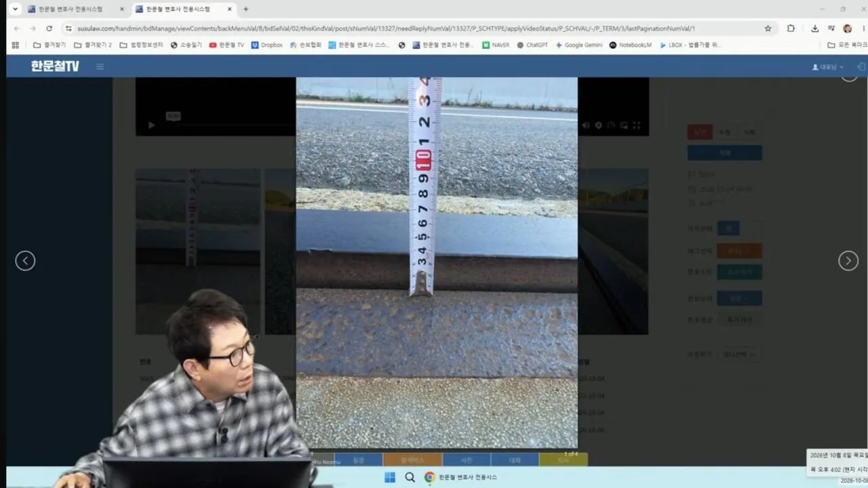Open the 손보협회 bookmark
Image resolution: width=868 pixels, height=488 pixels.
pyautogui.click(x=305, y=45)
